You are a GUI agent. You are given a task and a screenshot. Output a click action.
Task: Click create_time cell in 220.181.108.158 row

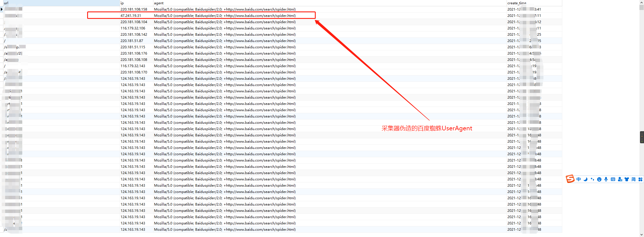click(534, 9)
